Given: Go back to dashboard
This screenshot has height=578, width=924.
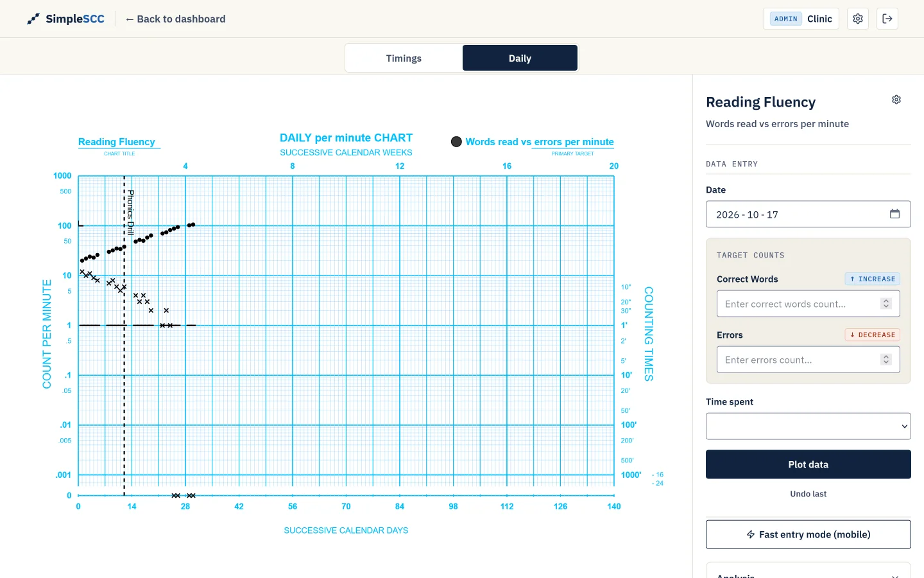Looking at the screenshot, I should (x=175, y=19).
